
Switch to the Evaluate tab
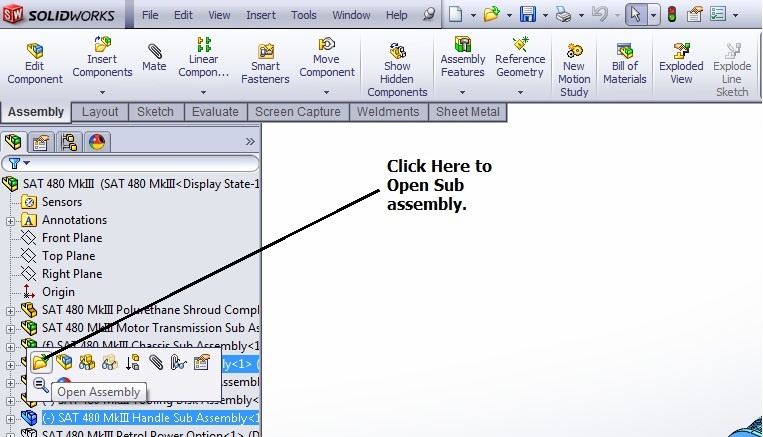[x=215, y=112]
